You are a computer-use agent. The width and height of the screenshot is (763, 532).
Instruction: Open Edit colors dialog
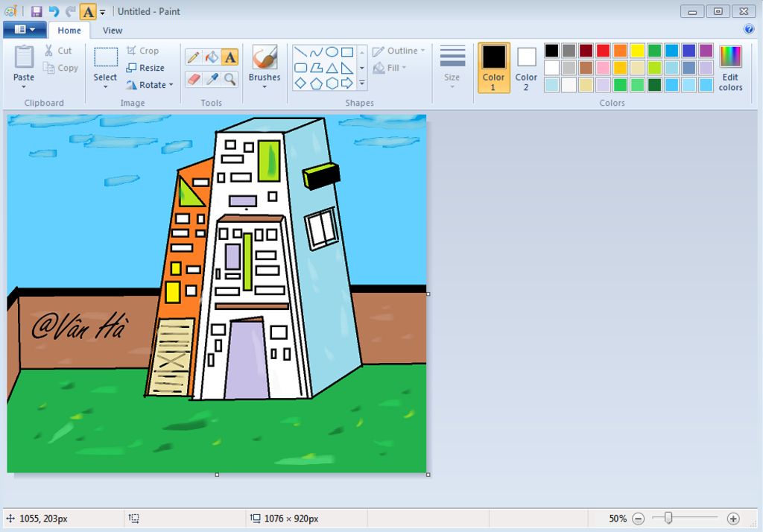730,68
